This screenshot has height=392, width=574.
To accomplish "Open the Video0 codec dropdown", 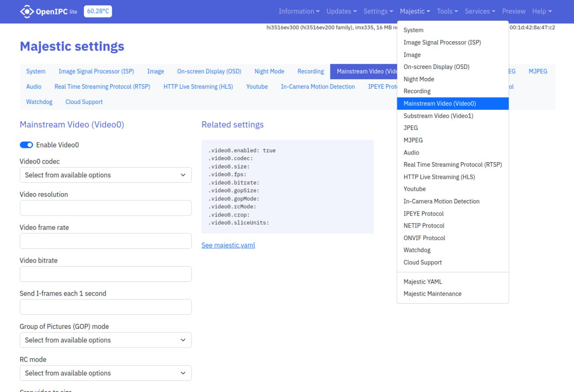I will click(105, 175).
